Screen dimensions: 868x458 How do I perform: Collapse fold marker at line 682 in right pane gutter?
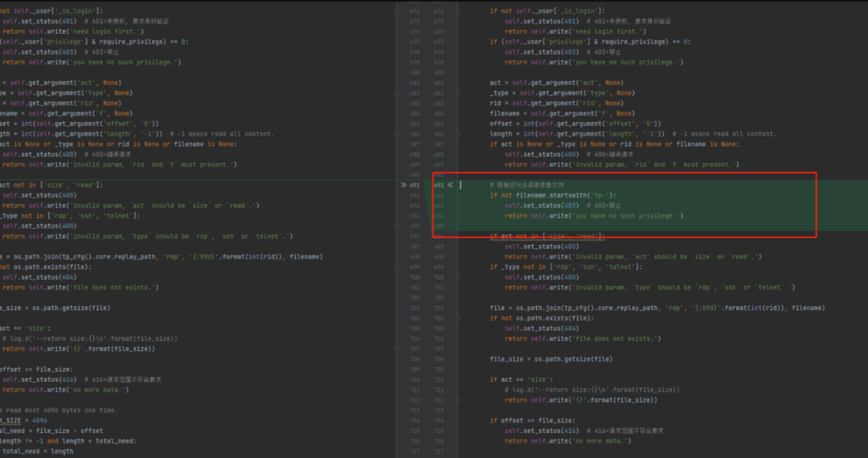coord(457,93)
